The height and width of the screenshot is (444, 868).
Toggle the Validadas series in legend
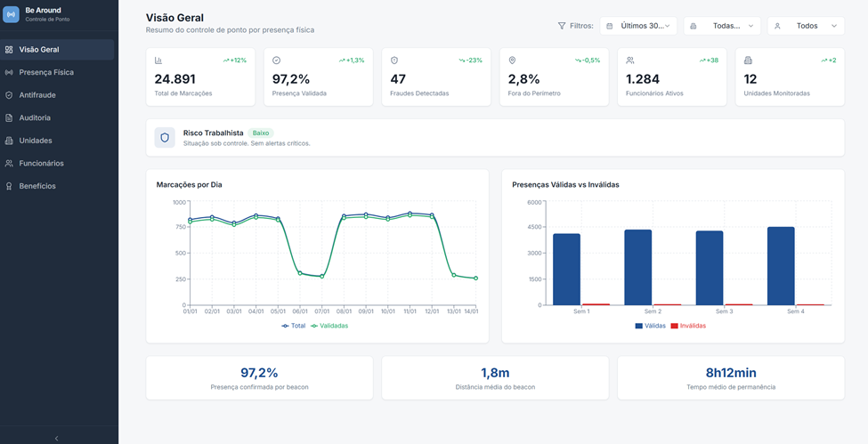pyautogui.click(x=329, y=326)
